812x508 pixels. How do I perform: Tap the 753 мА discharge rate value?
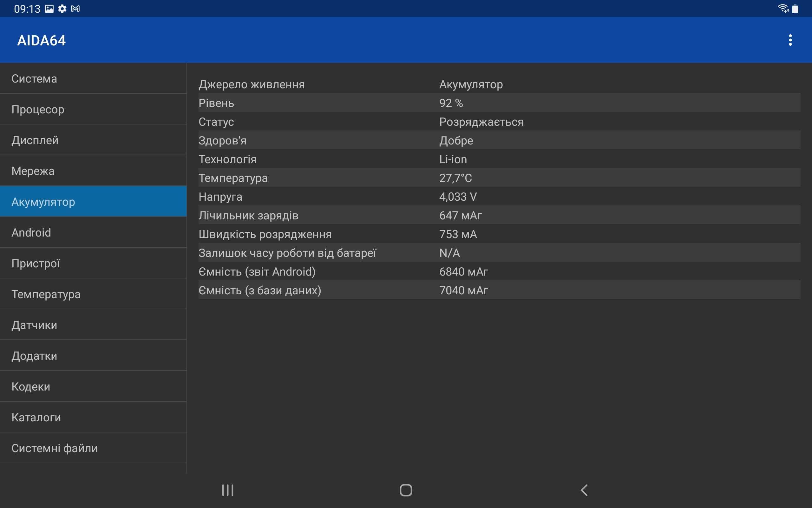tap(458, 234)
